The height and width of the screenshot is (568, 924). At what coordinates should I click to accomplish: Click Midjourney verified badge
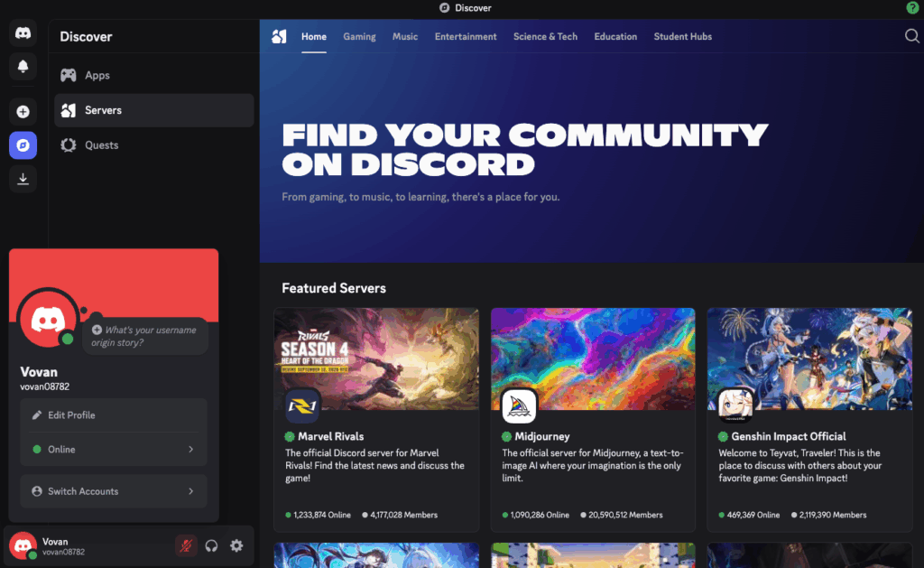click(506, 436)
